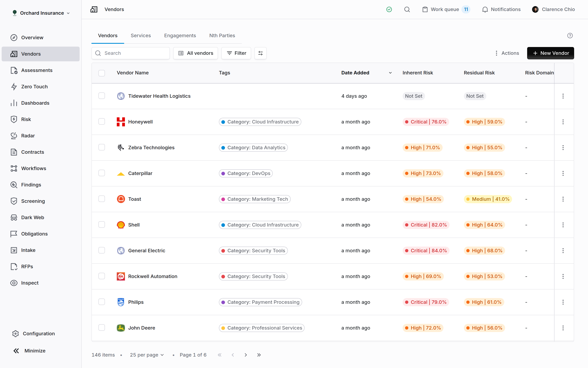Open row menu for Shell
This screenshot has height=368, width=588.
point(563,225)
